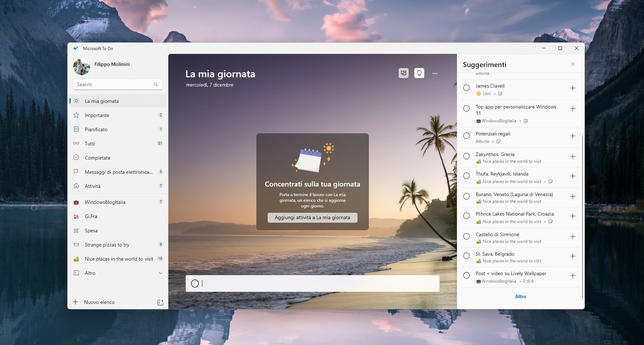The width and height of the screenshot is (644, 345).
Task: Click the circle in add-task field
Action: pos(195,283)
